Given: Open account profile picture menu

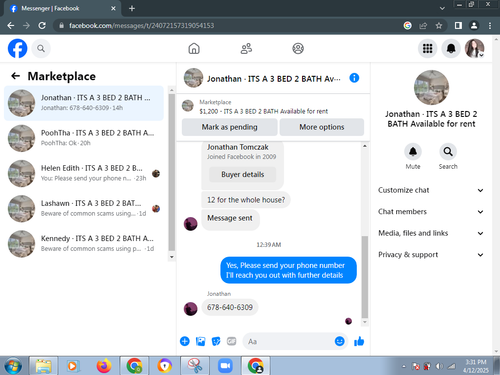Looking at the screenshot, I should (475, 49).
